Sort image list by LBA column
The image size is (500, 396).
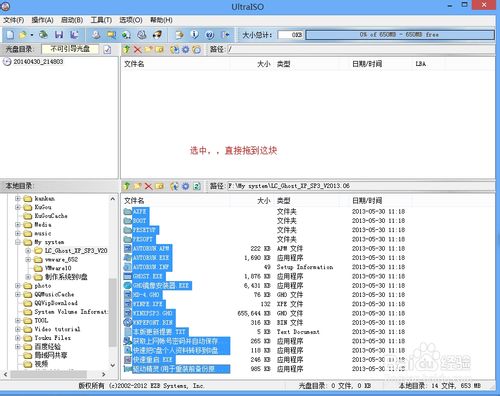(421, 64)
